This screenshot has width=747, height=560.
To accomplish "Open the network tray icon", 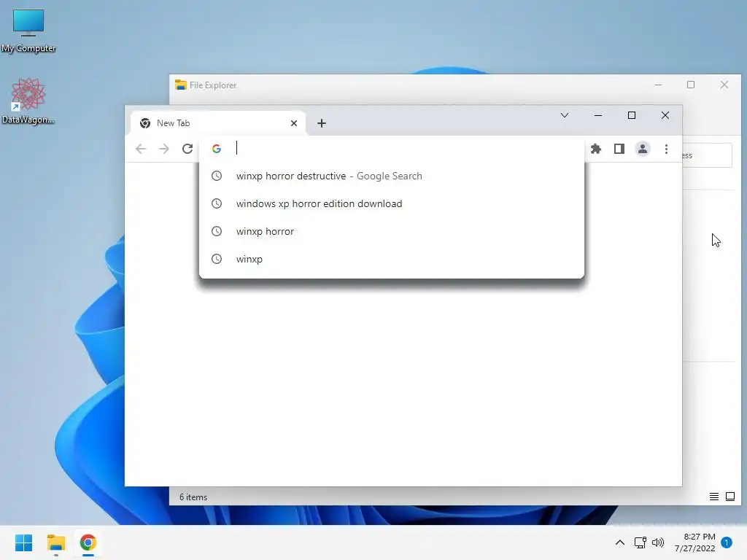I will tap(640, 542).
